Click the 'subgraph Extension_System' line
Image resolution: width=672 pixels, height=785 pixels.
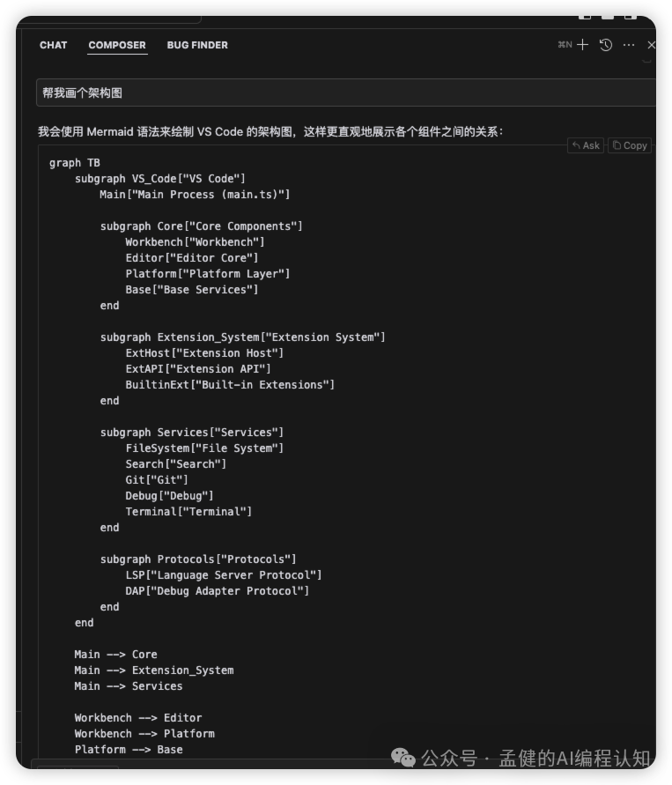coord(243,337)
